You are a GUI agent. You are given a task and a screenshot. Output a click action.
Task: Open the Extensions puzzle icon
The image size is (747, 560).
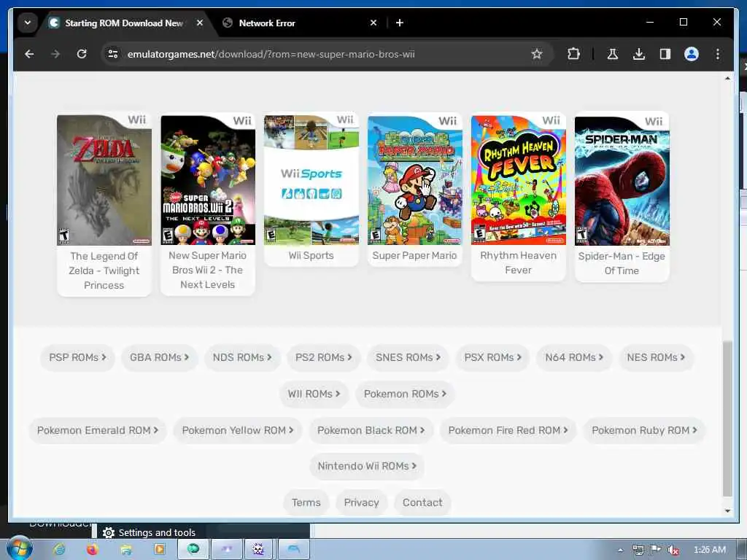(573, 54)
